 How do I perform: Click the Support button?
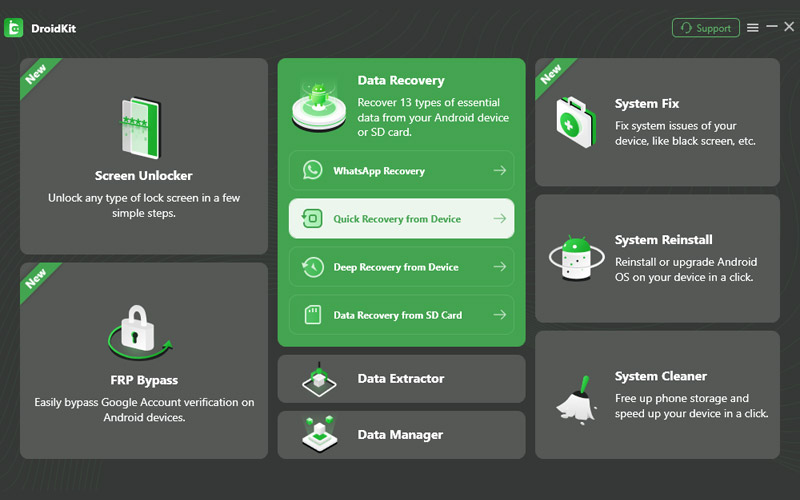coord(706,28)
